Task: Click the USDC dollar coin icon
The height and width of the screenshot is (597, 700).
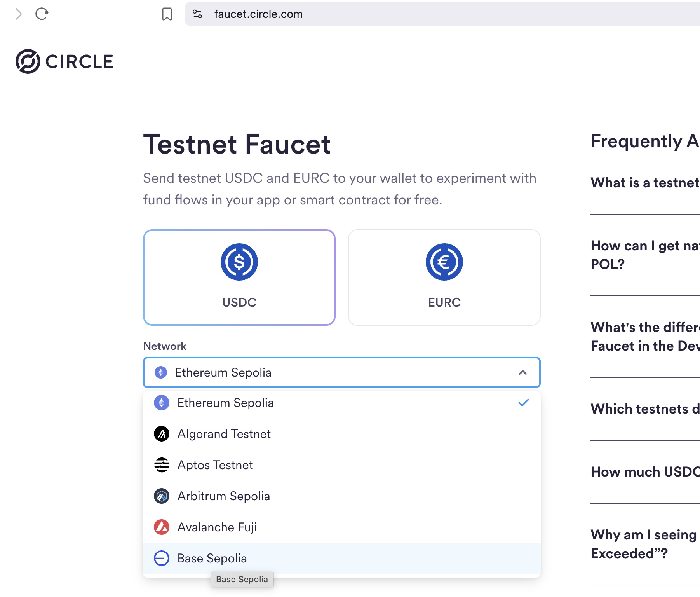Action: (239, 262)
